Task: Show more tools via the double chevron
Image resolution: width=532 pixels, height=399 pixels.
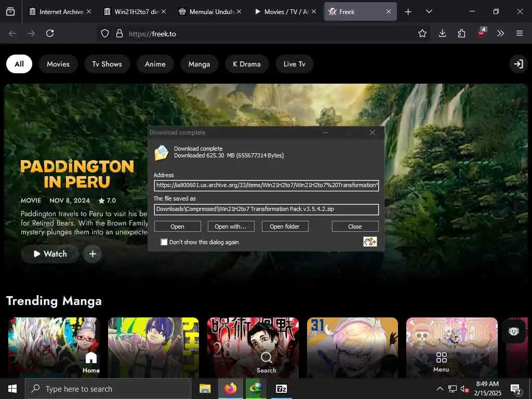Action: coord(500,33)
